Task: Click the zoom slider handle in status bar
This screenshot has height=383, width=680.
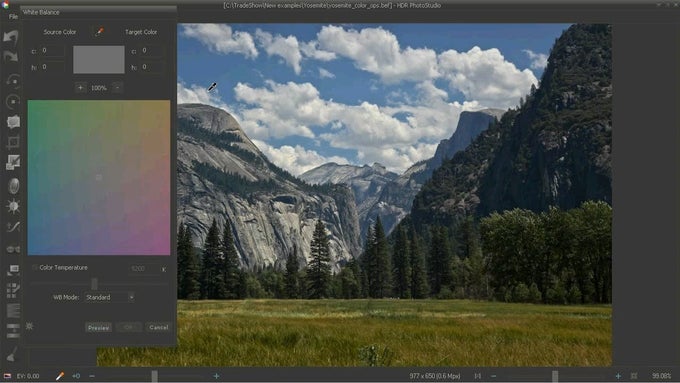Action: point(555,376)
